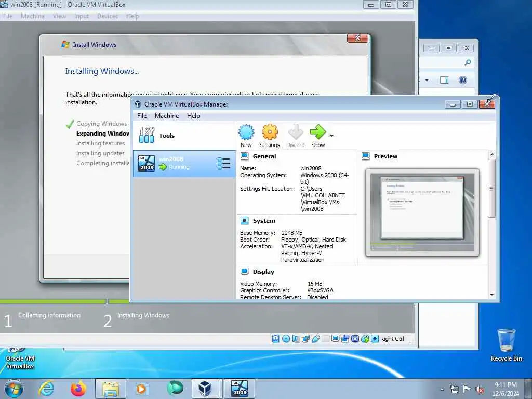This screenshot has width=532, height=399.
Task: Click the USB devices status icon
Action: click(315, 339)
